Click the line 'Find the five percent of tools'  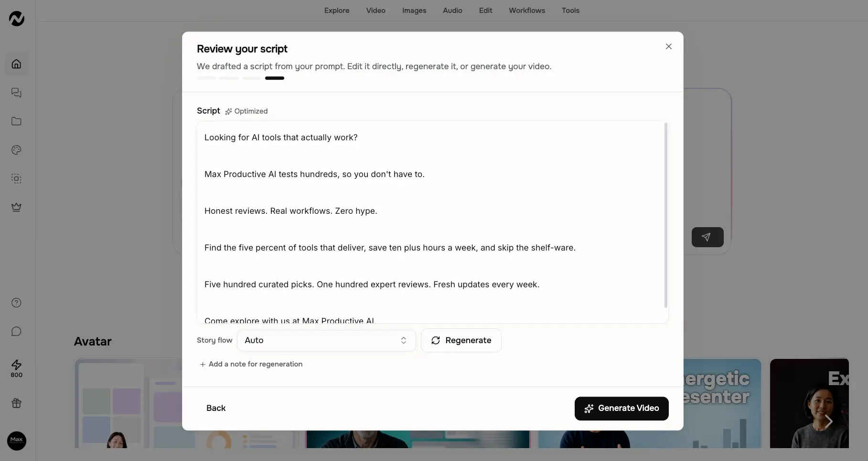click(x=390, y=248)
